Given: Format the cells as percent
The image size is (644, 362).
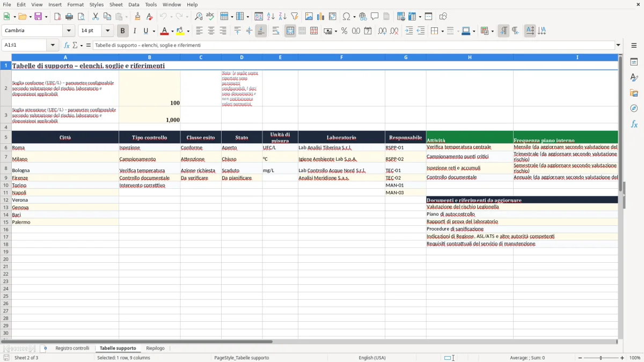Looking at the screenshot, I should (345, 31).
